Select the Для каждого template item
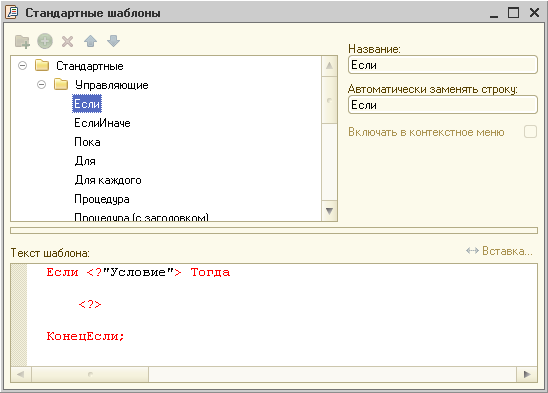This screenshot has width=548, height=393. (x=108, y=180)
